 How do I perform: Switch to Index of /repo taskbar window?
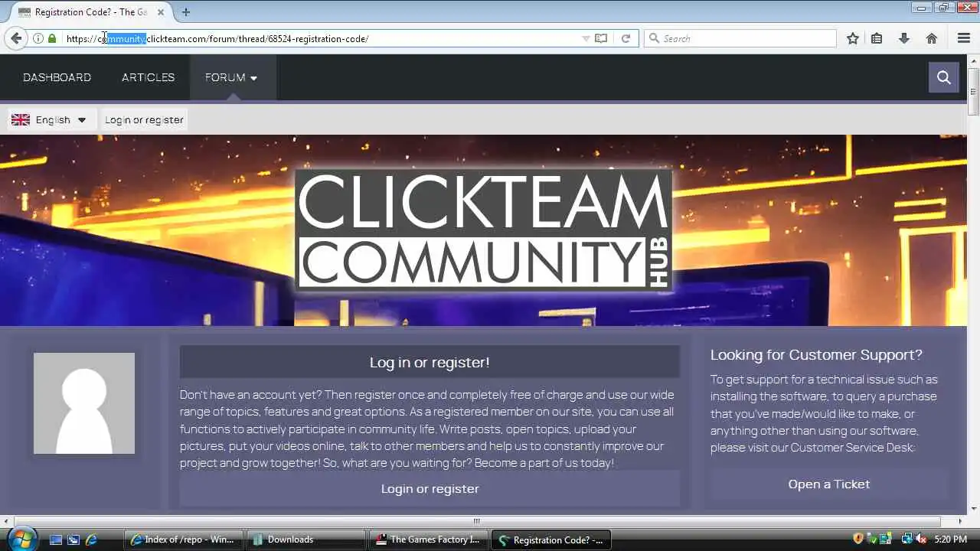pos(184,540)
